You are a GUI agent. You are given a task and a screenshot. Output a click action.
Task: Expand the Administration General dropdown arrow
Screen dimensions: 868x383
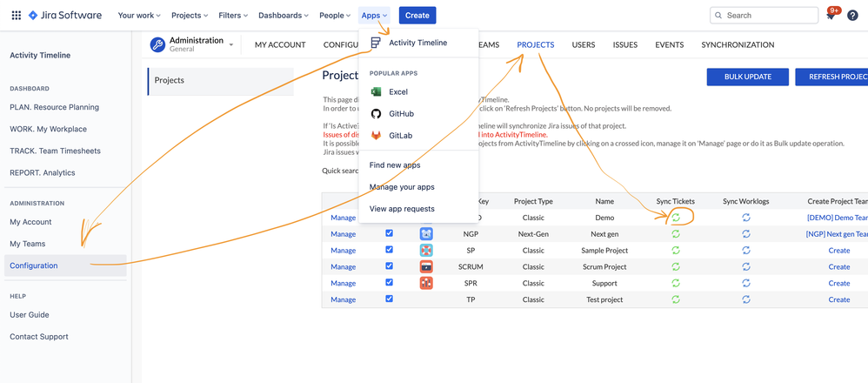click(x=231, y=45)
